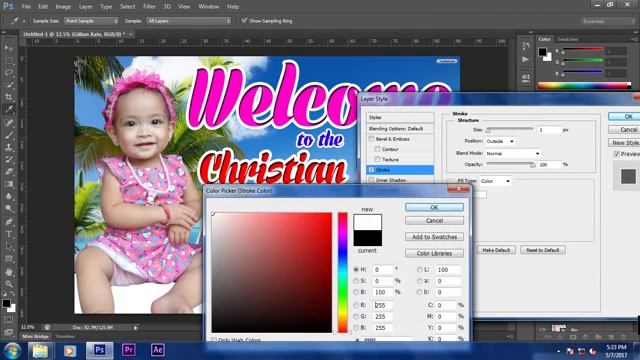640x360 pixels.
Task: Open Sample Size dropdown
Action: (91, 21)
